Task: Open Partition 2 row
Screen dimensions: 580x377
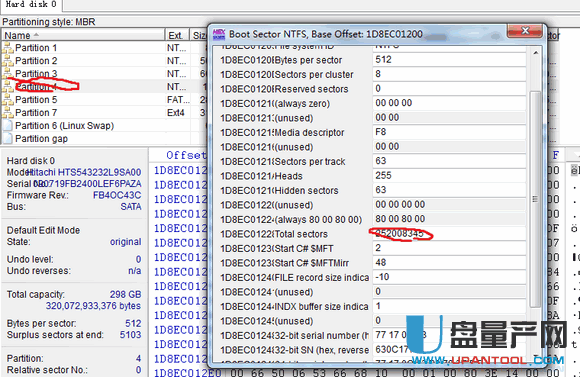Action: pos(105,61)
